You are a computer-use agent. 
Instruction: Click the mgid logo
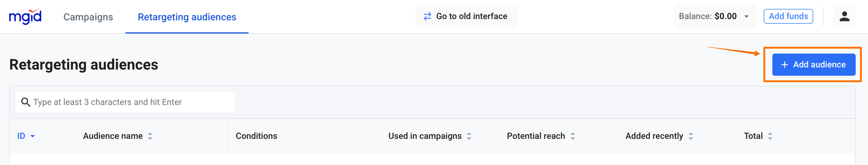25,16
